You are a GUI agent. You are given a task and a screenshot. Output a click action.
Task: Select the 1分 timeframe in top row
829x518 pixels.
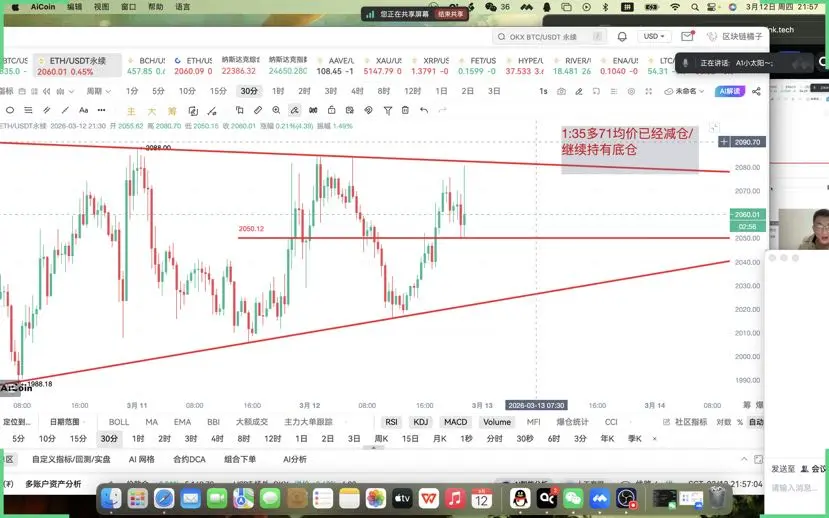pyautogui.click(x=132, y=91)
